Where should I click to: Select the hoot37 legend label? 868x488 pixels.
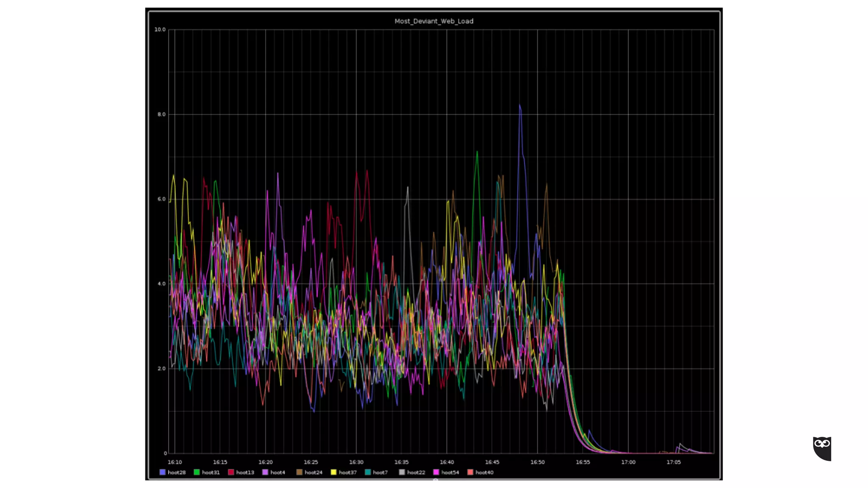(x=348, y=472)
